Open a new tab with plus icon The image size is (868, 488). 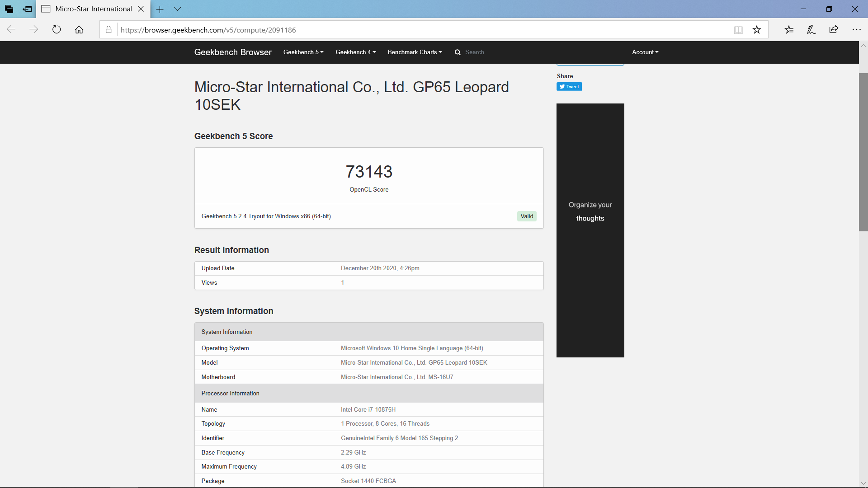(x=160, y=9)
